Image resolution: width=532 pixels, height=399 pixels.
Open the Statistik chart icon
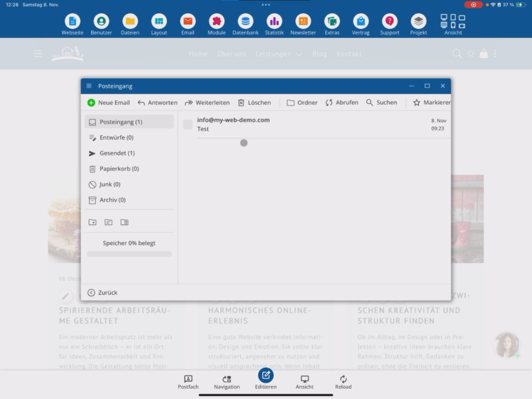[x=274, y=21]
